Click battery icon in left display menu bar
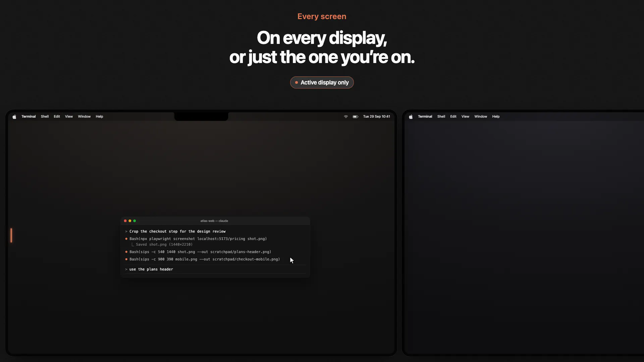 tap(356, 117)
